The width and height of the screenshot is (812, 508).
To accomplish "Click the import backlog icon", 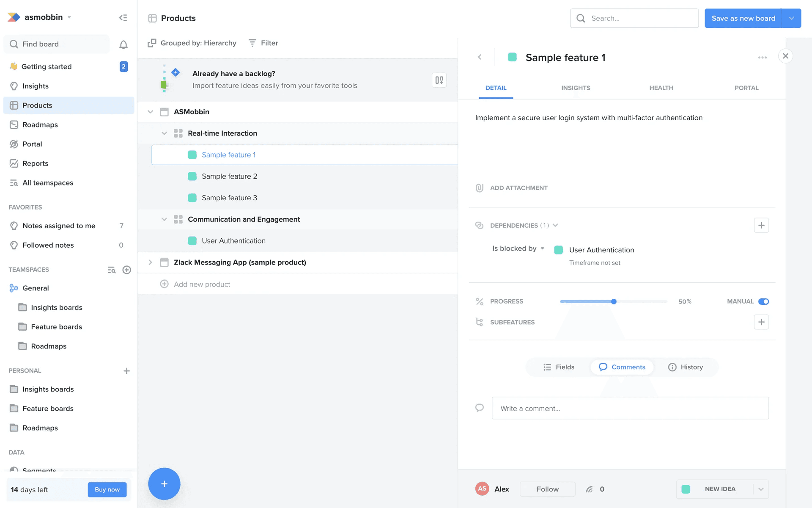I will (439, 80).
